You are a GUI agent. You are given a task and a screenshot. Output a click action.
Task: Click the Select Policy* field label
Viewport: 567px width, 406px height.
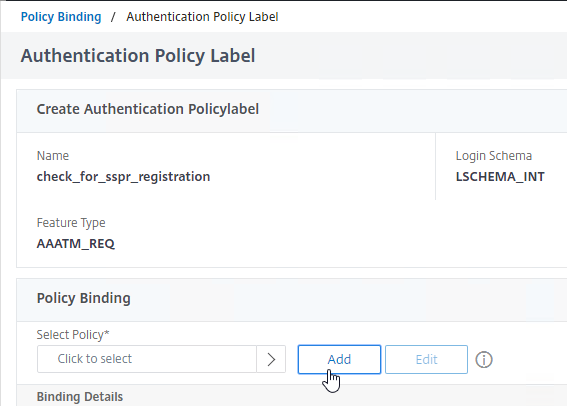point(73,335)
